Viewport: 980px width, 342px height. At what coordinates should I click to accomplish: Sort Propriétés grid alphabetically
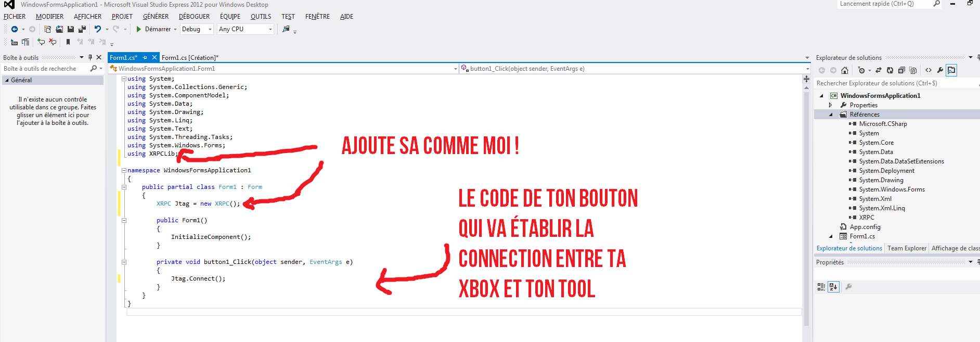tap(833, 287)
